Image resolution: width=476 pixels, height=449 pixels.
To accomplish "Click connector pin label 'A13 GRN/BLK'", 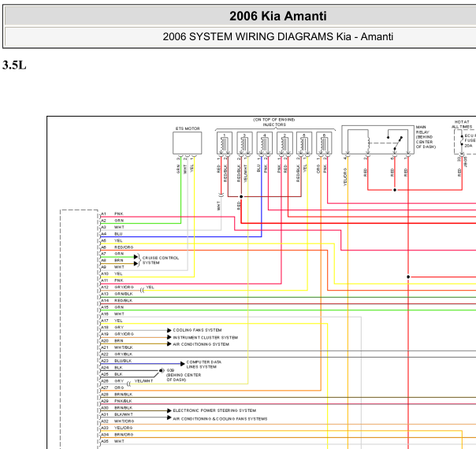I will 117,294.
